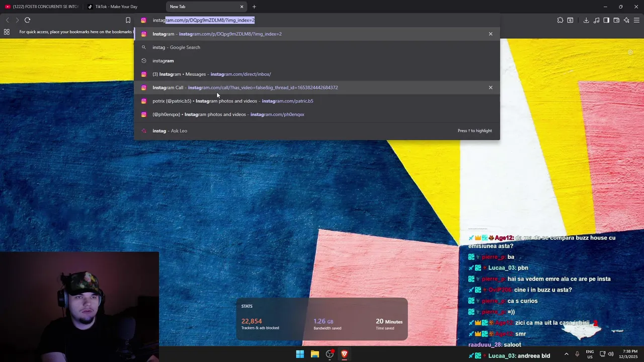Open the Extensions puzzle icon
Viewport: 644px width, 362px height.
(x=560, y=20)
